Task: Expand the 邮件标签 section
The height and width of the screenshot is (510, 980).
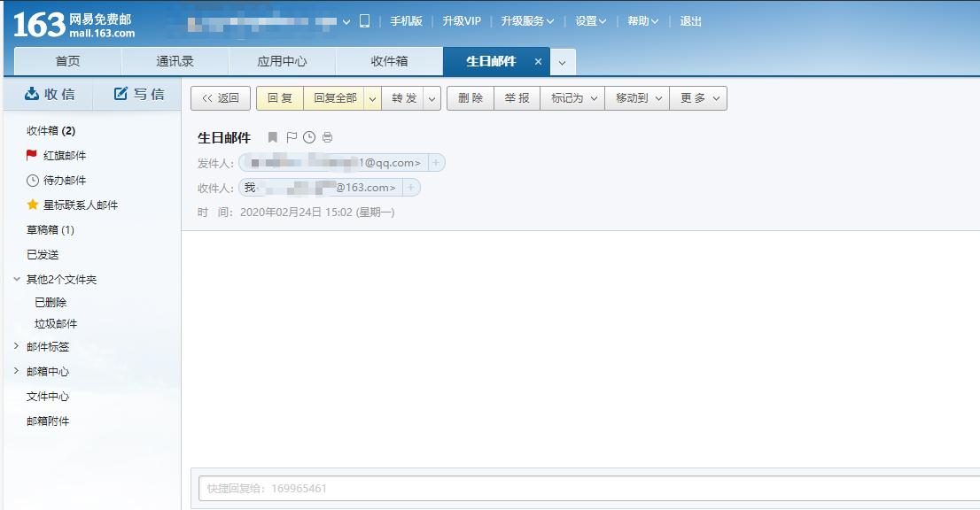Action: click(17, 346)
